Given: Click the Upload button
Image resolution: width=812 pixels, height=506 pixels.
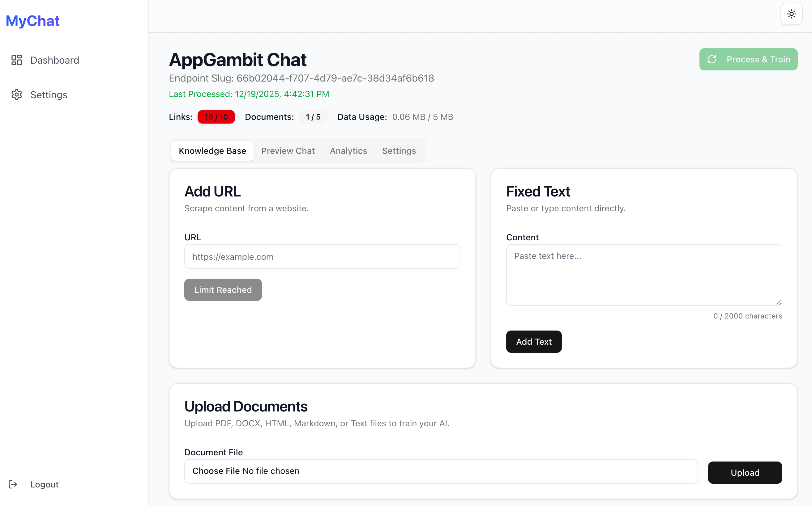Looking at the screenshot, I should point(745,473).
